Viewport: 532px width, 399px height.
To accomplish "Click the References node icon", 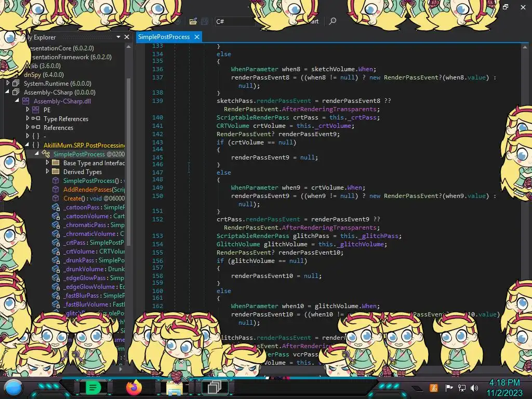I will pyautogui.click(x=36, y=127).
